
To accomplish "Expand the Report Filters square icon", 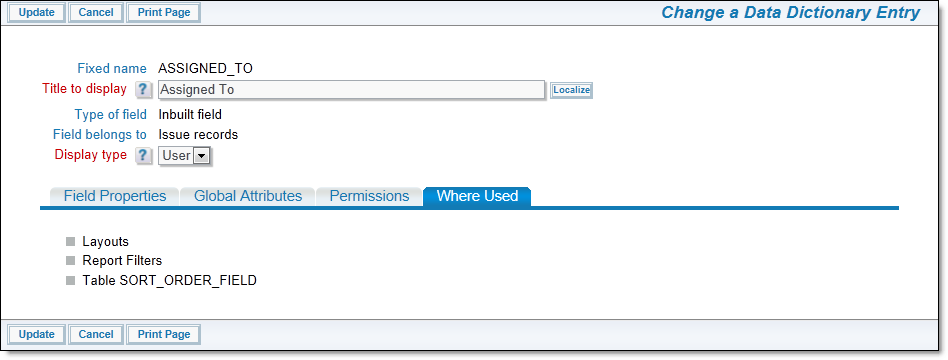I will coord(70,261).
